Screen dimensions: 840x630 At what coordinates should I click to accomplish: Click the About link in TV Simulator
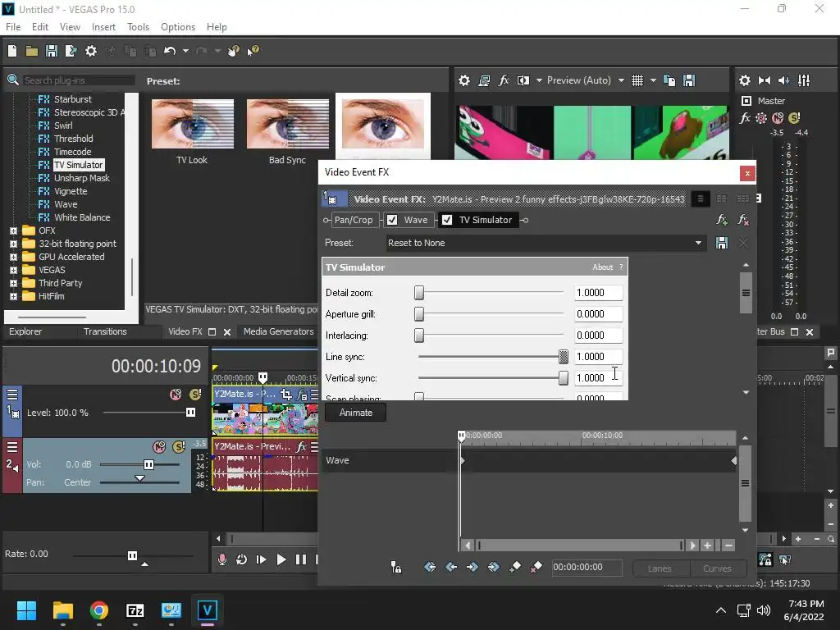(x=602, y=267)
